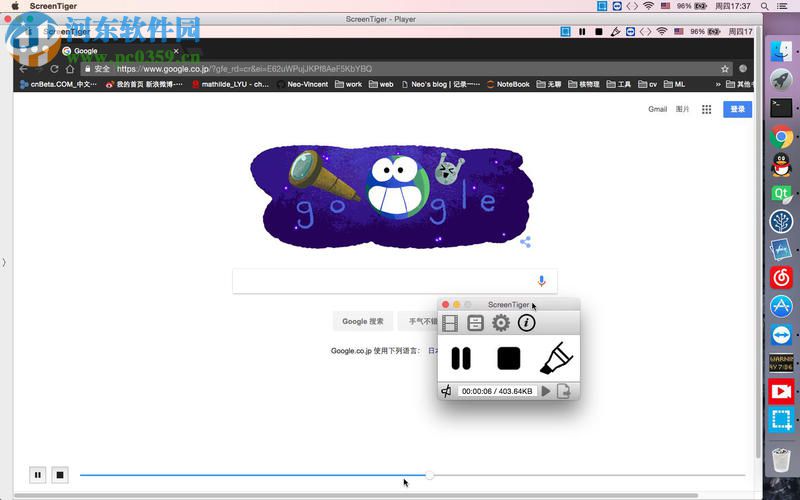
Task: Stop playback in the ScreenTiger Player
Action: (x=60, y=475)
